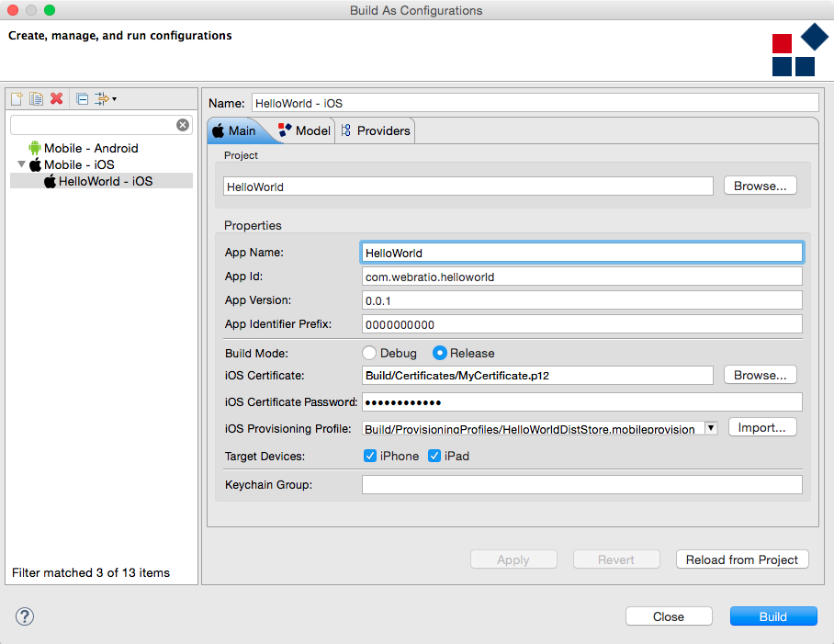Browse for the project
Viewport: 834px width, 644px height.
761,186
